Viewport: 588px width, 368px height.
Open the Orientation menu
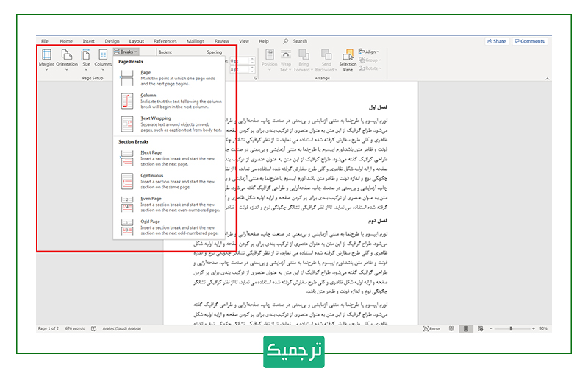67,60
